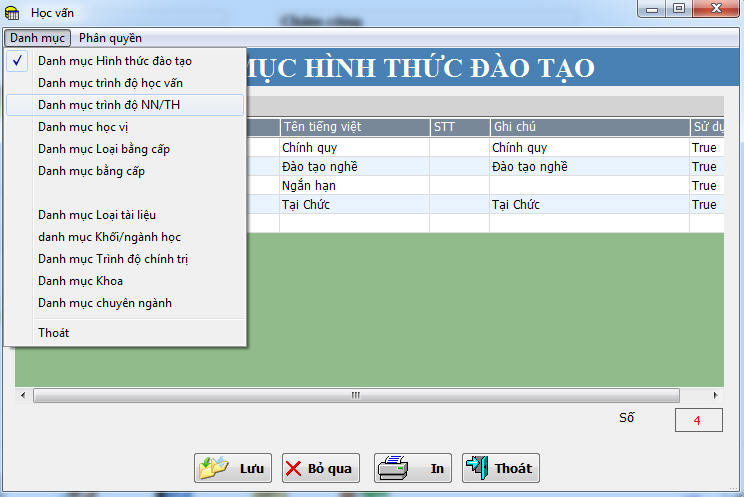Screen dimensions: 744x497
Task: Choose Danh mục trình độ NN/TH
Action: click(109, 105)
